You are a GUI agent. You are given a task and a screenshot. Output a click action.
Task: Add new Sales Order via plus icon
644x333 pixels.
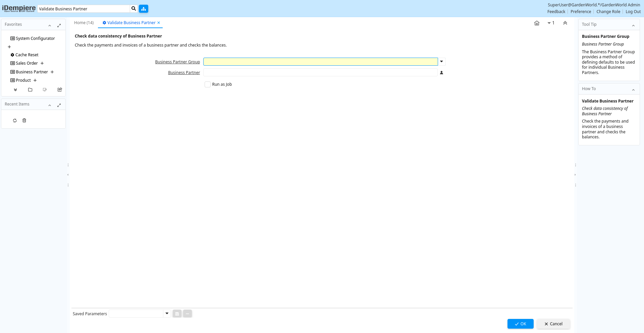pos(42,63)
